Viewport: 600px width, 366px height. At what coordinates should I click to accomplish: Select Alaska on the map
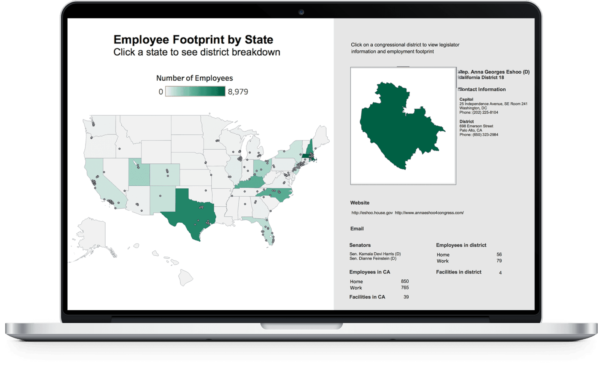tap(91, 235)
